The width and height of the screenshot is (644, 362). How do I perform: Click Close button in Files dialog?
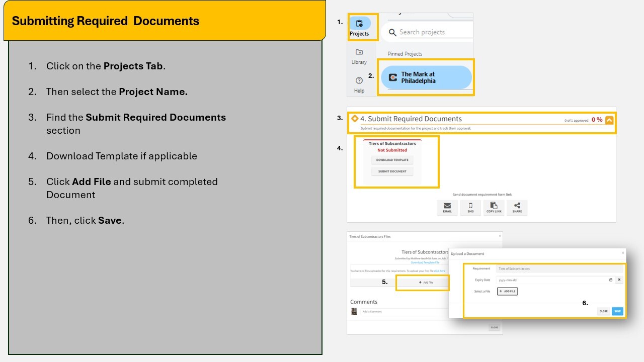pos(494,327)
